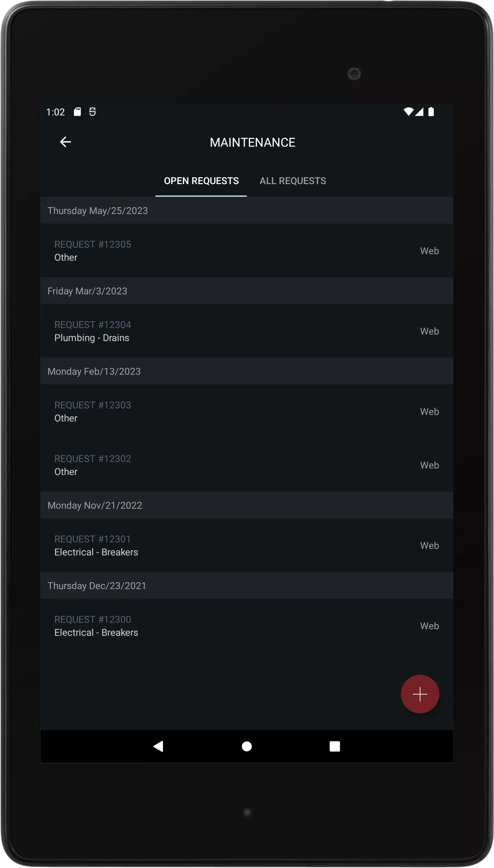Viewport: 494px width, 868px height.
Task: Open Request #12305 Other
Action: click(x=247, y=251)
